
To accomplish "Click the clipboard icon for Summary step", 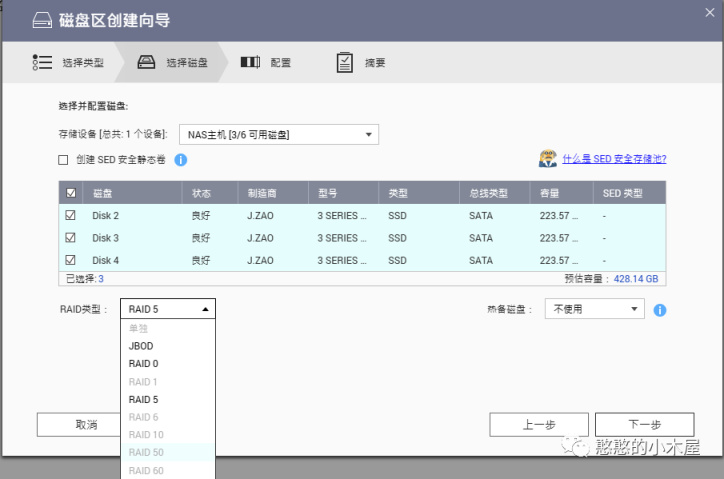I will click(x=344, y=62).
